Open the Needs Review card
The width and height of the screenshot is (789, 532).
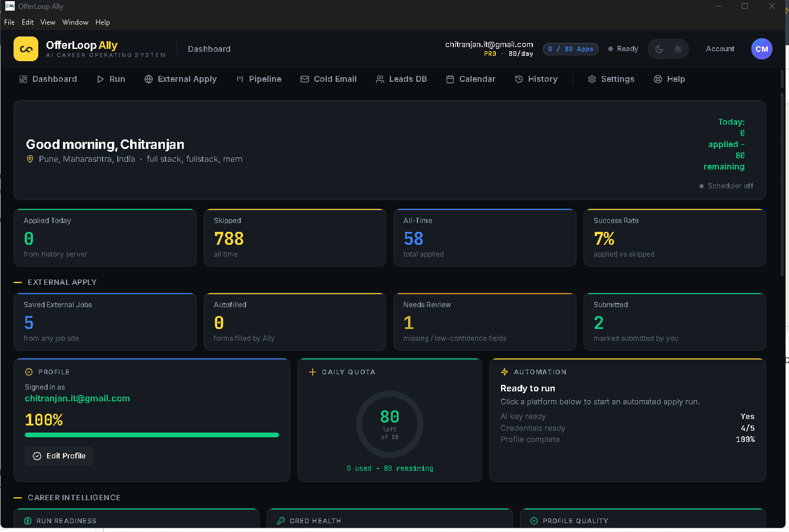485,322
